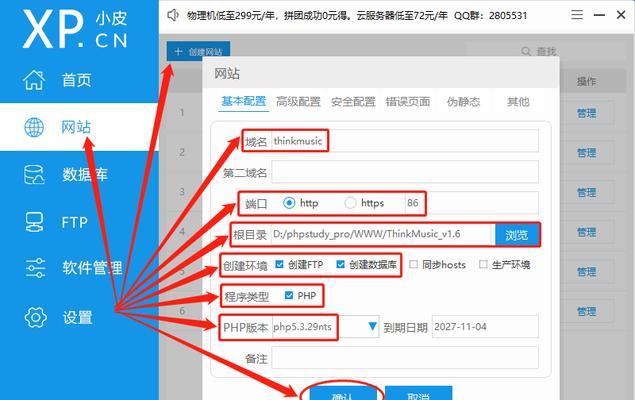Toggle the PHP program type checkbox
This screenshot has width=635, height=400.
pos(289,295)
